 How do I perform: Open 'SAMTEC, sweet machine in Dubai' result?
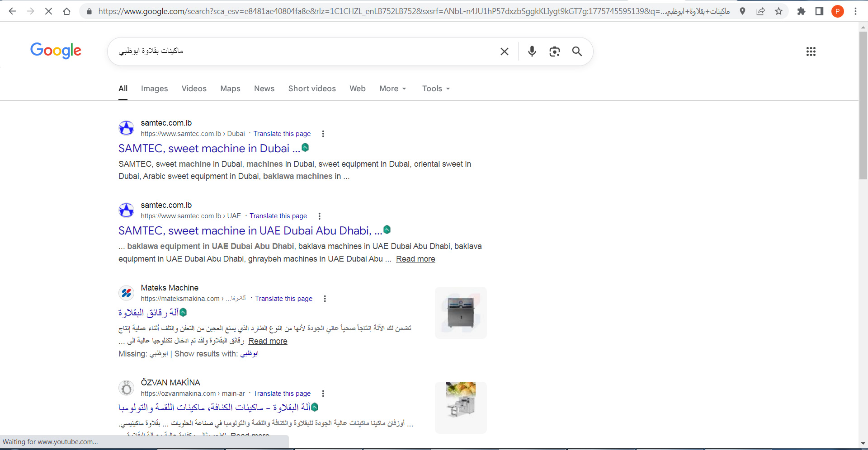click(209, 149)
